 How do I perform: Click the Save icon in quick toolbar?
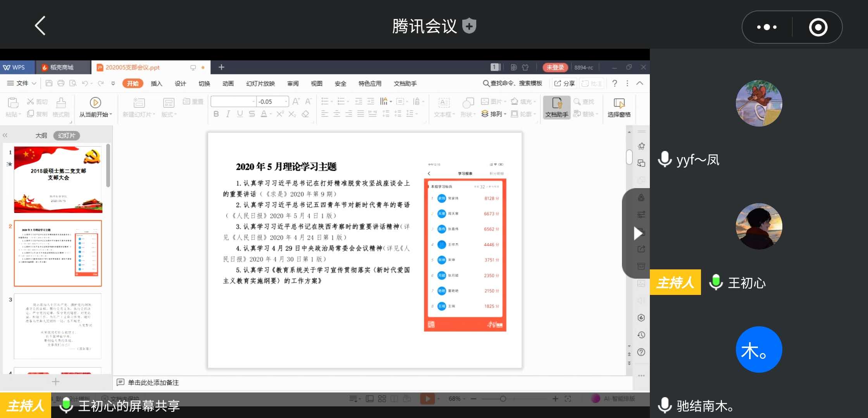click(49, 83)
